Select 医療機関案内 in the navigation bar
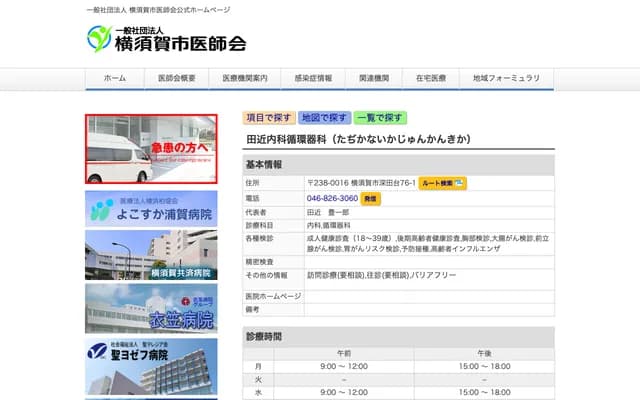The width and height of the screenshot is (640, 400). pyautogui.click(x=244, y=78)
